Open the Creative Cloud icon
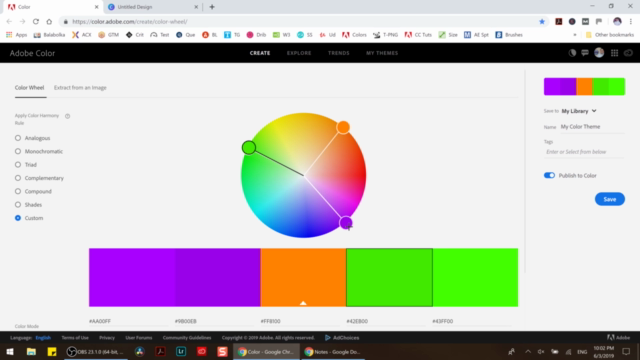640x360 pixels. (x=628, y=53)
